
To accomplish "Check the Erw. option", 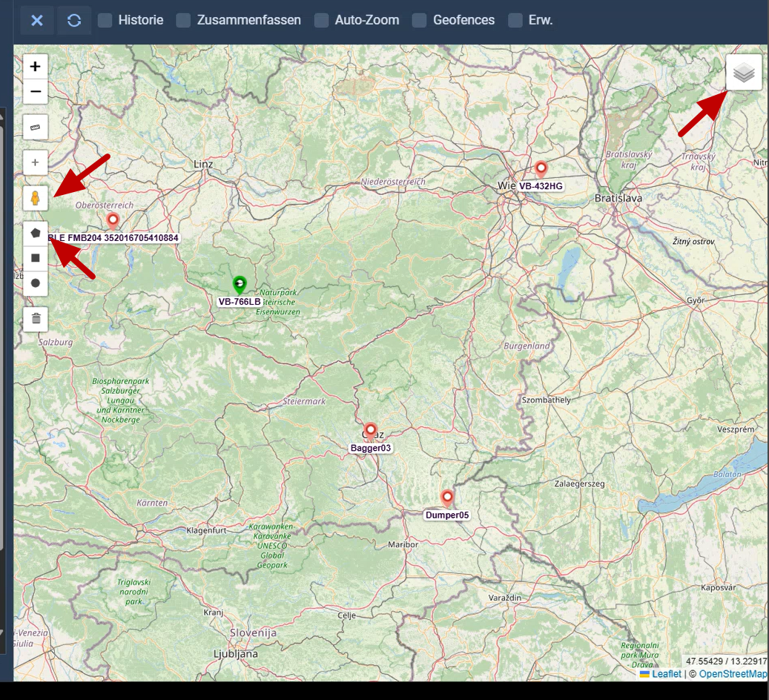I will (515, 20).
